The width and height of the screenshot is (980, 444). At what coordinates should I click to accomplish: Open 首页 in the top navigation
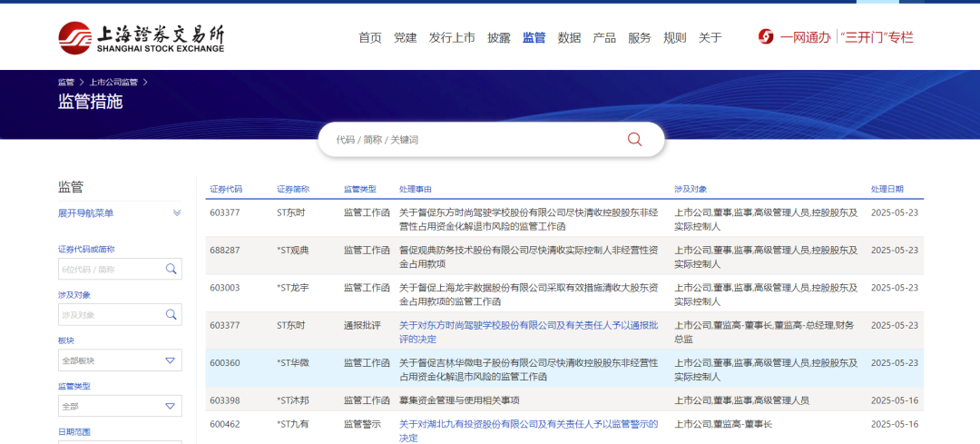[x=370, y=37]
